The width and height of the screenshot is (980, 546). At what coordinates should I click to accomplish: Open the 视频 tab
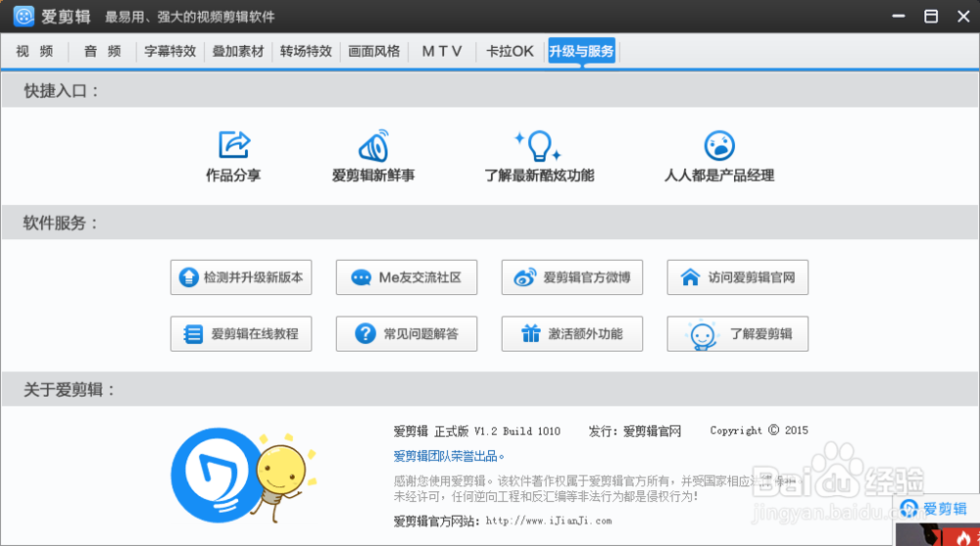click(x=35, y=51)
